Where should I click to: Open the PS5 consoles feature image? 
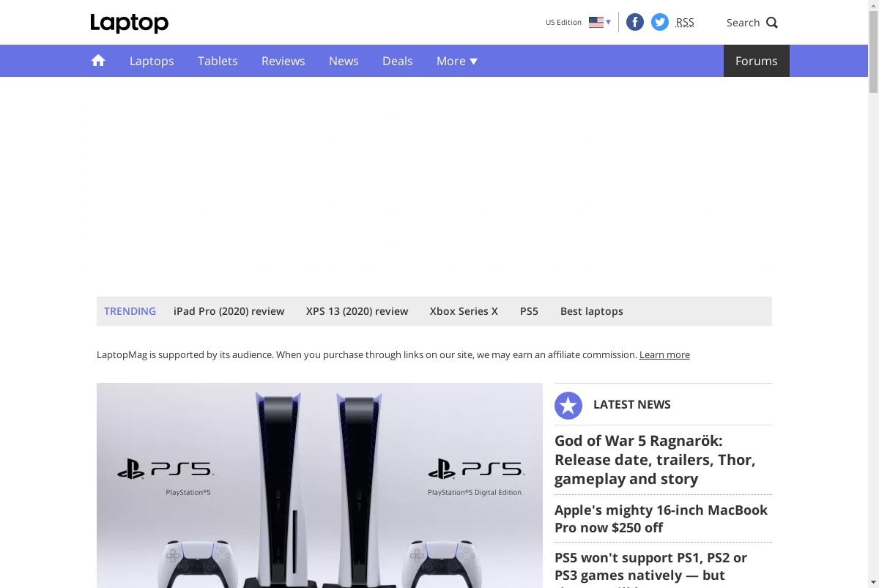tap(319, 485)
